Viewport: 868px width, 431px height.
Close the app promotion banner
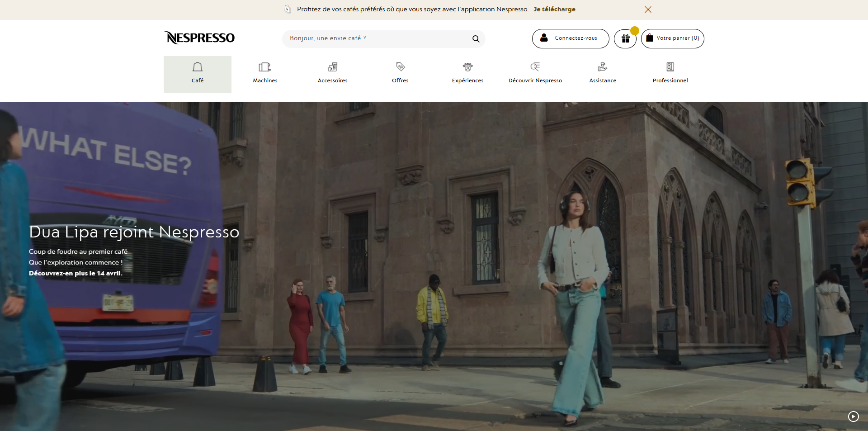(x=648, y=9)
